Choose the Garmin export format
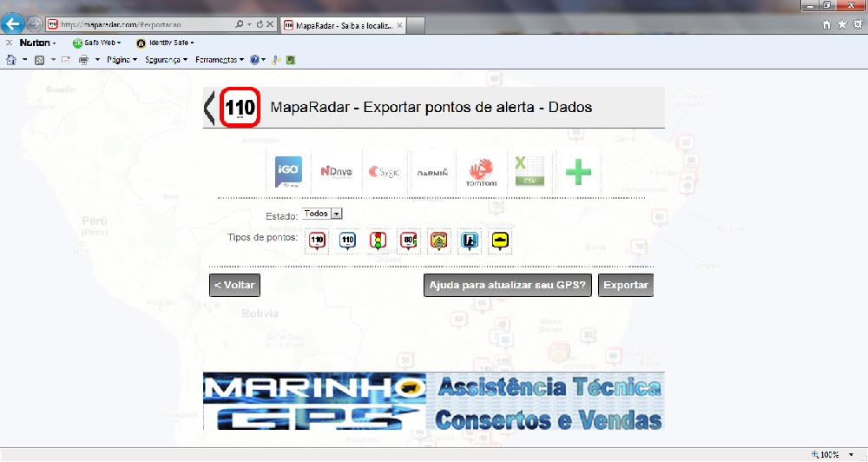The image size is (868, 462). click(432, 173)
